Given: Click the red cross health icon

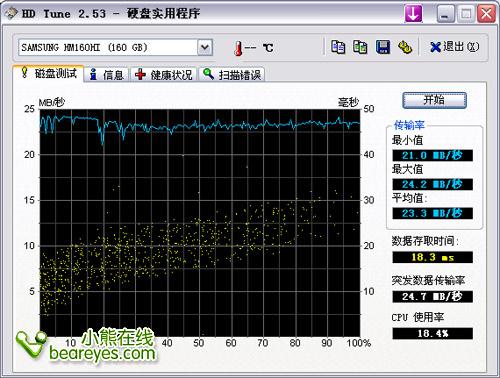Looking at the screenshot, I should (x=140, y=74).
